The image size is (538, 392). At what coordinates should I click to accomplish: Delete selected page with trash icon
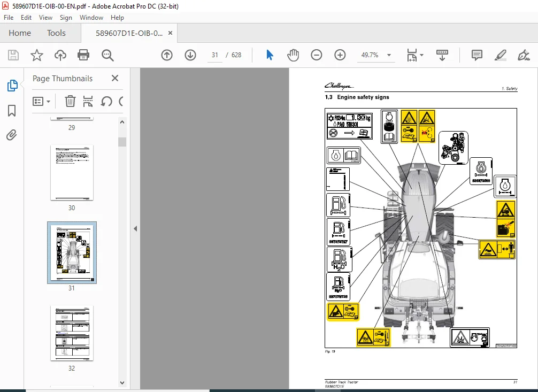coord(70,101)
